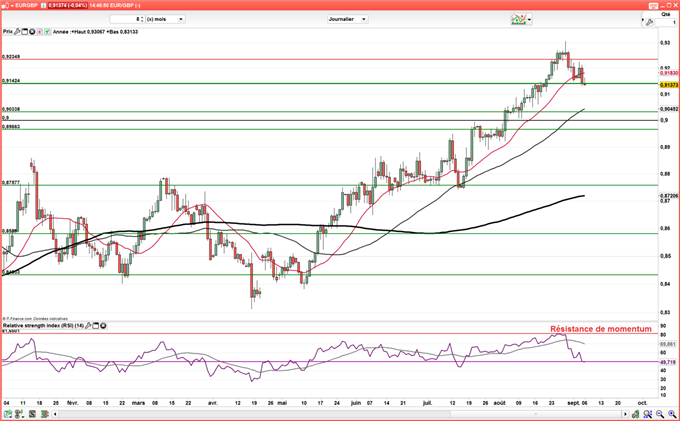The height and width of the screenshot is (421, 680).
Task: Click the bottom-right chart lock/save icon
Action: [x=636, y=414]
